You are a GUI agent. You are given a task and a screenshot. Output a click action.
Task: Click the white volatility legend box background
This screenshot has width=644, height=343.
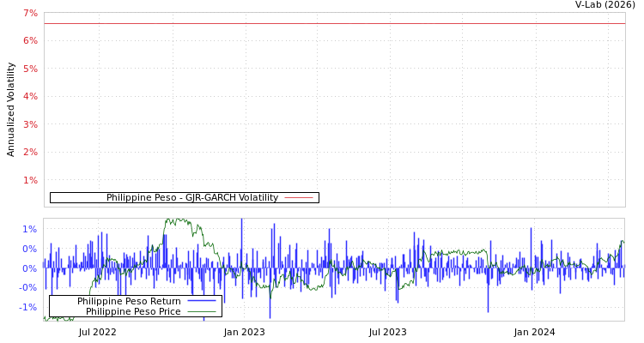(x=77, y=198)
